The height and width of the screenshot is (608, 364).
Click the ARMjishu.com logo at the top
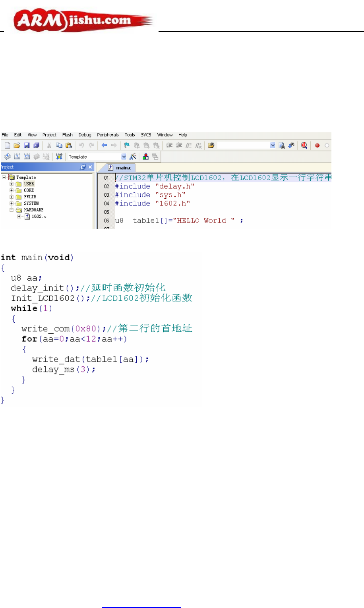(x=83, y=21)
